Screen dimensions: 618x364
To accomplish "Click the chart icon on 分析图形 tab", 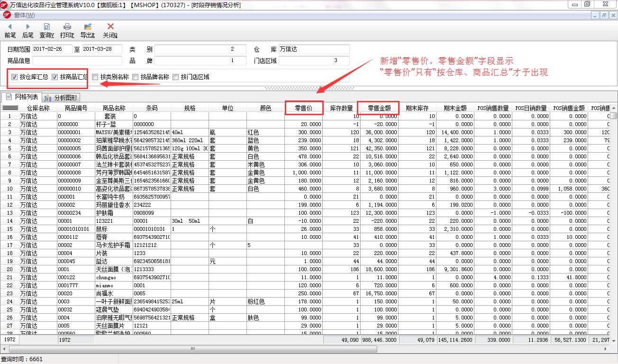I will pos(48,98).
